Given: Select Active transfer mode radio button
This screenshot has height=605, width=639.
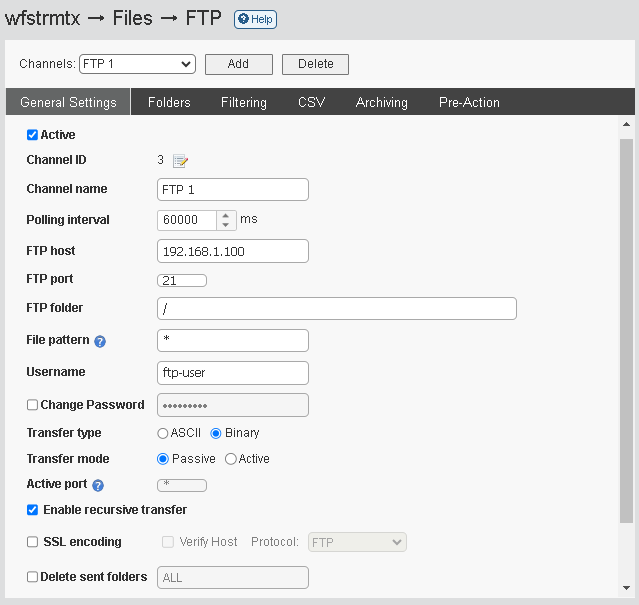Looking at the screenshot, I should pyautogui.click(x=230, y=459).
